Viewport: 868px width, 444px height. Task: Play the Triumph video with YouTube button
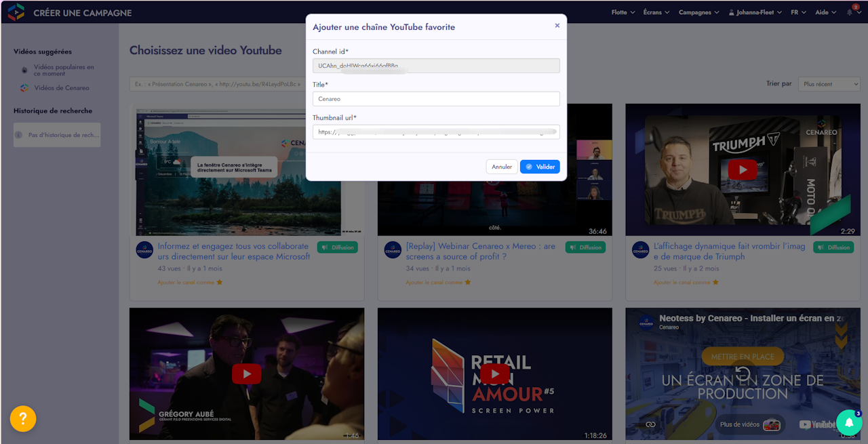coord(743,169)
